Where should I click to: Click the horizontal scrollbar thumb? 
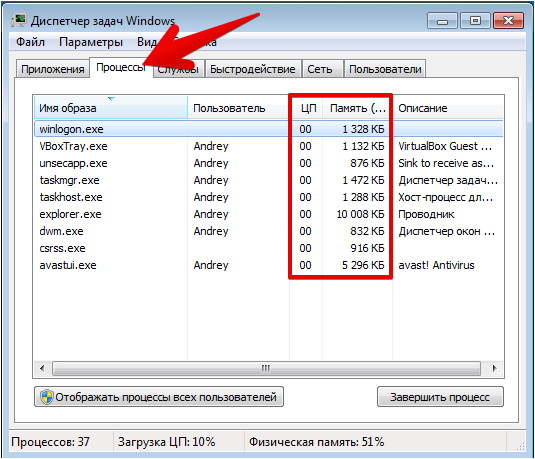pos(266,369)
